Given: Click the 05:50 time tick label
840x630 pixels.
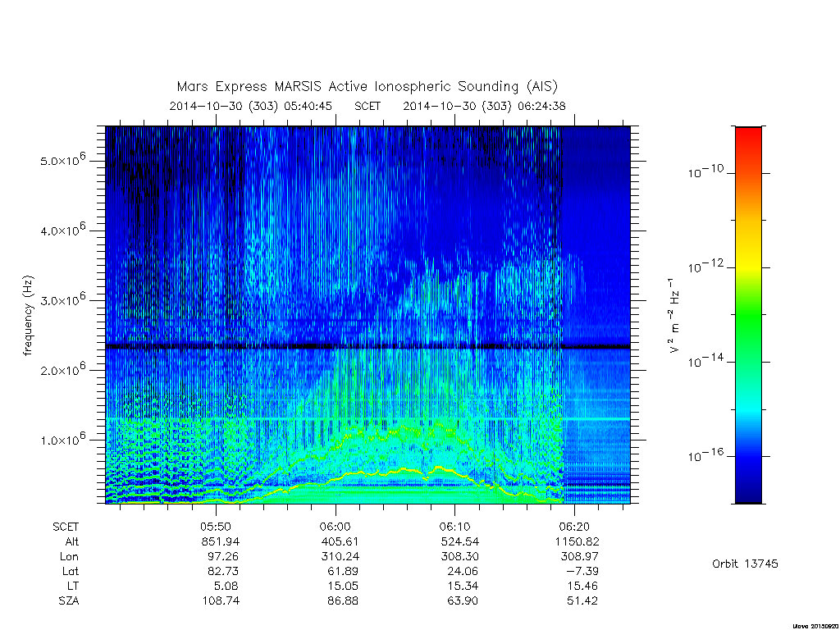Looking at the screenshot, I should coord(216,527).
